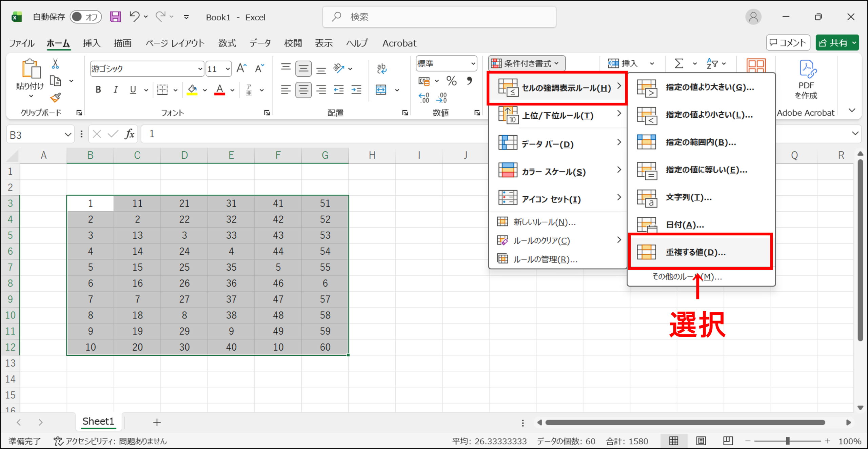Toggle bold formatting with B button
The width and height of the screenshot is (868, 449).
pos(98,90)
